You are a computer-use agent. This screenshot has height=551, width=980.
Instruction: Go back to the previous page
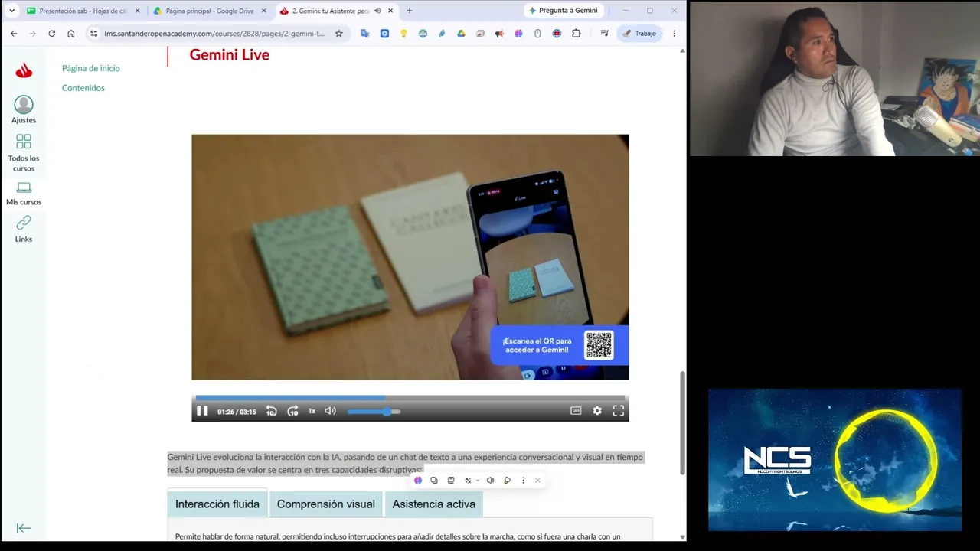pos(14,34)
